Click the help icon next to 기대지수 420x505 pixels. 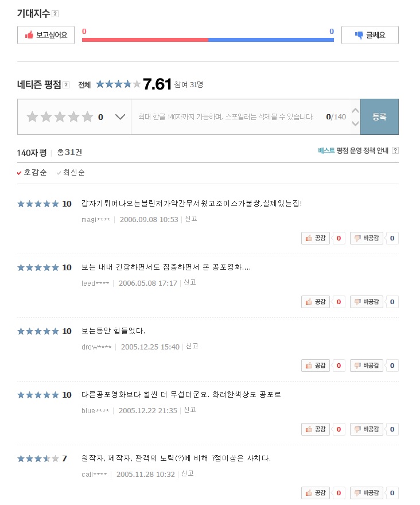pyautogui.click(x=55, y=14)
